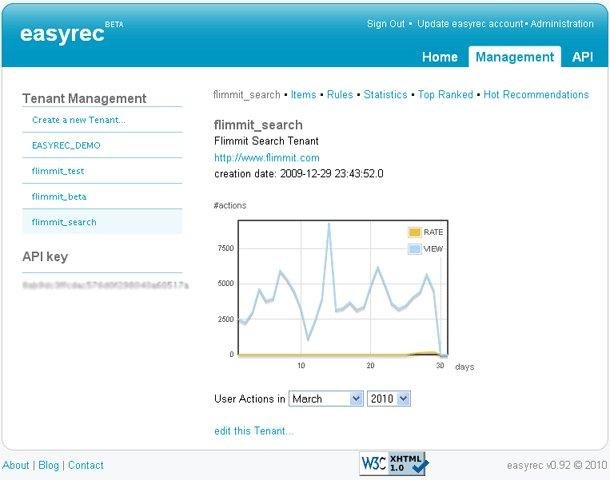Click the edit this Tenant link
Viewport: 610px width, 480px height.
point(254,431)
